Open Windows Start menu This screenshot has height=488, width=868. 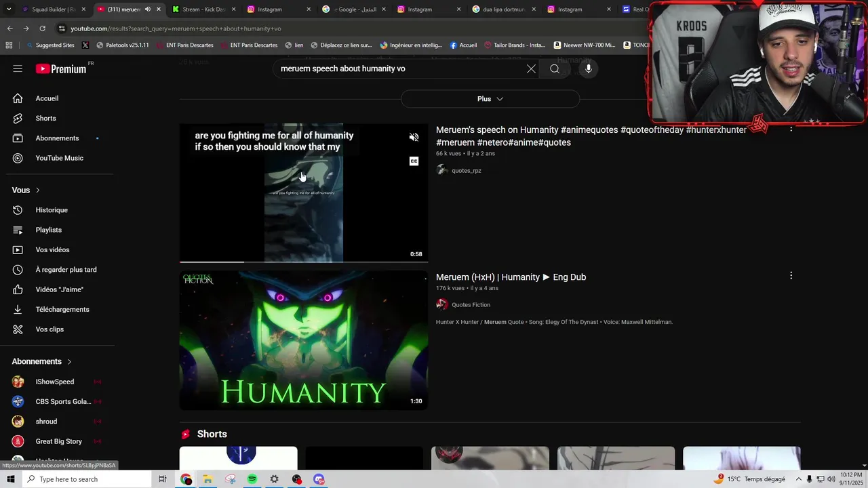pos(10,479)
